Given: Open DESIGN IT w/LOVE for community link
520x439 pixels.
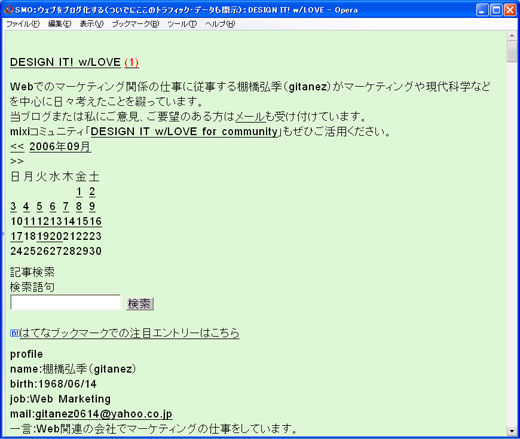Looking at the screenshot, I should [x=184, y=131].
